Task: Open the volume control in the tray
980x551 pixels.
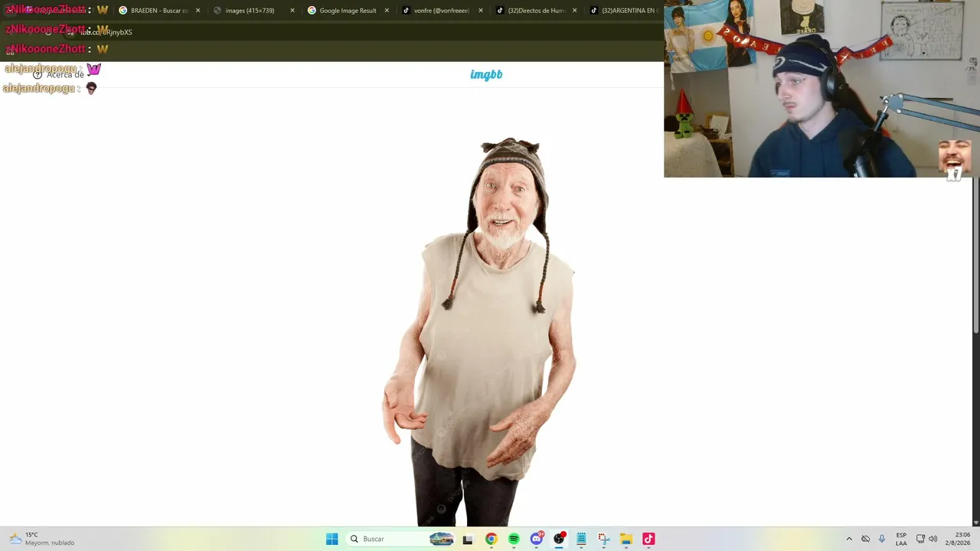Action: (x=933, y=539)
